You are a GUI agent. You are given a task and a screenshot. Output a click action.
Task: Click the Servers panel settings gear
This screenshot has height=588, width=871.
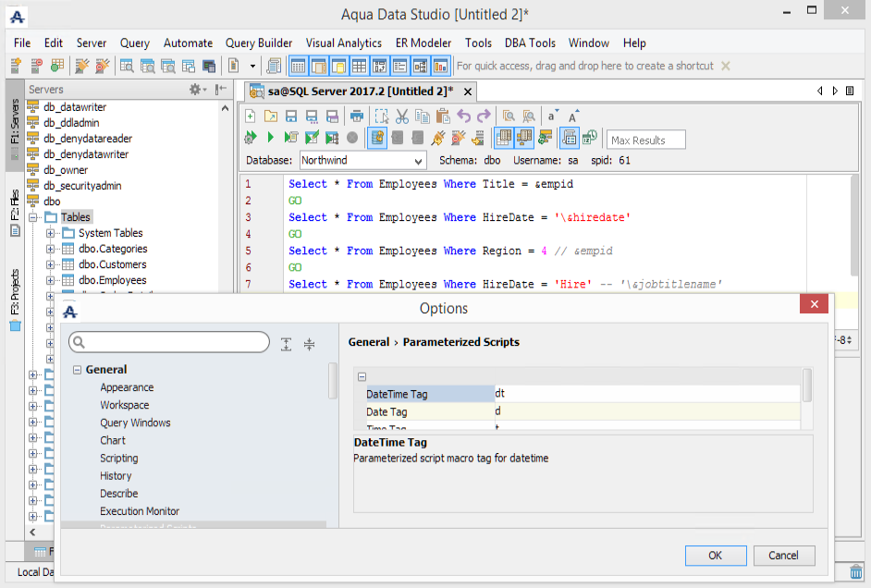tap(197, 89)
